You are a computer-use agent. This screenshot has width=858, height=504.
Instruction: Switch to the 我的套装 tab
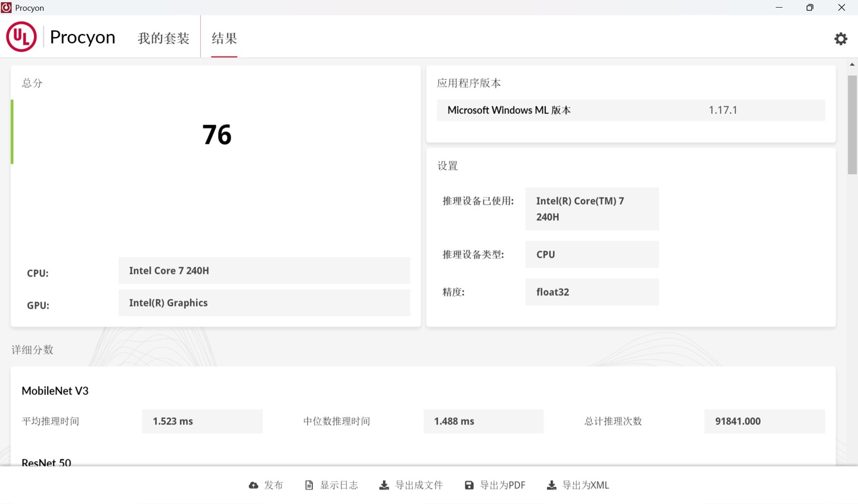coord(163,38)
